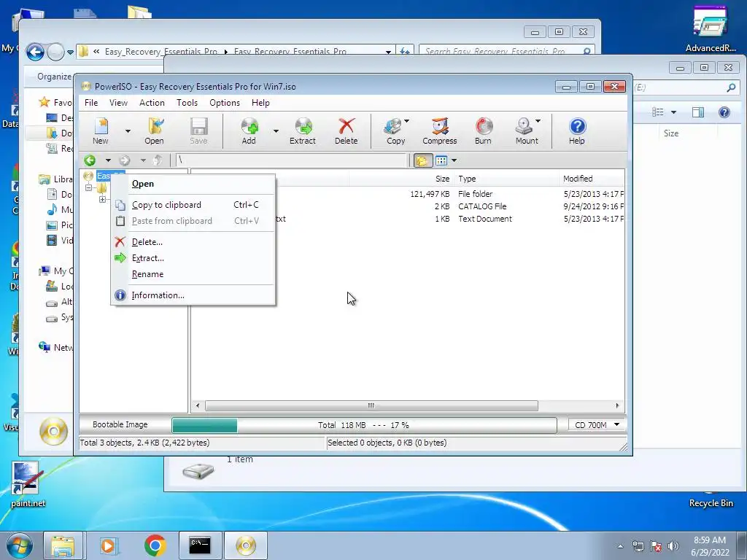Choose Copy to clipboard in context menu
The width and height of the screenshot is (747, 560).
tap(193, 205)
